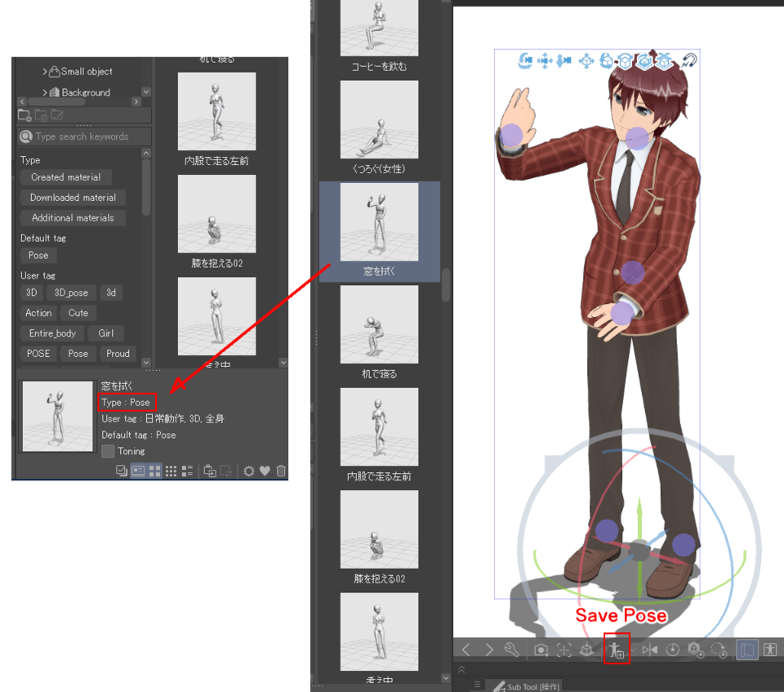Click center pose list vertical scrollbar thumb
The width and height of the screenshot is (784, 692).
click(446, 285)
